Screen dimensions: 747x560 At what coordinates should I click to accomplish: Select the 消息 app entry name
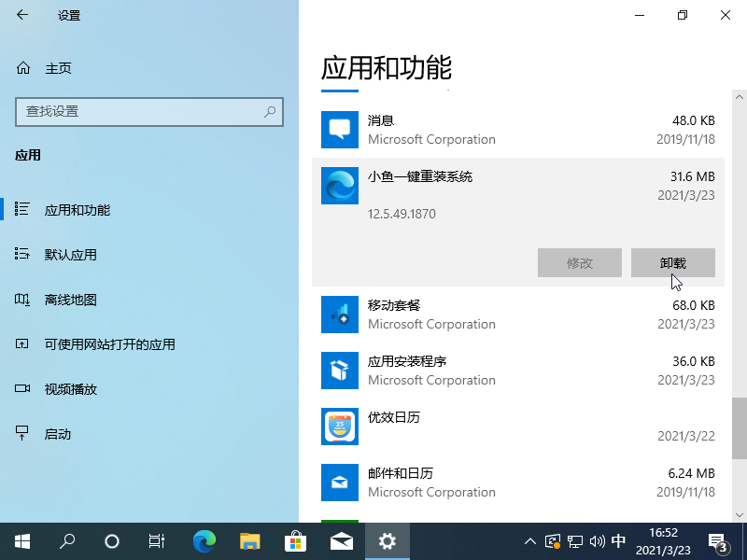pyautogui.click(x=381, y=120)
